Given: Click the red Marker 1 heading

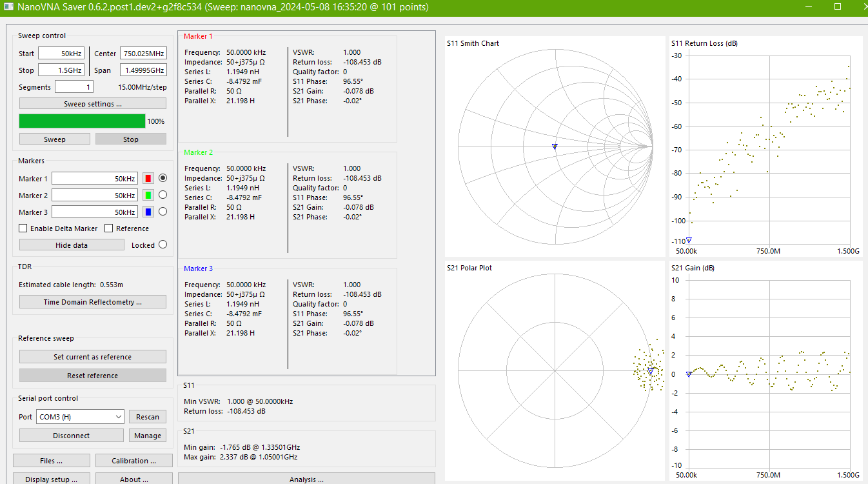Looking at the screenshot, I should pyautogui.click(x=198, y=36).
